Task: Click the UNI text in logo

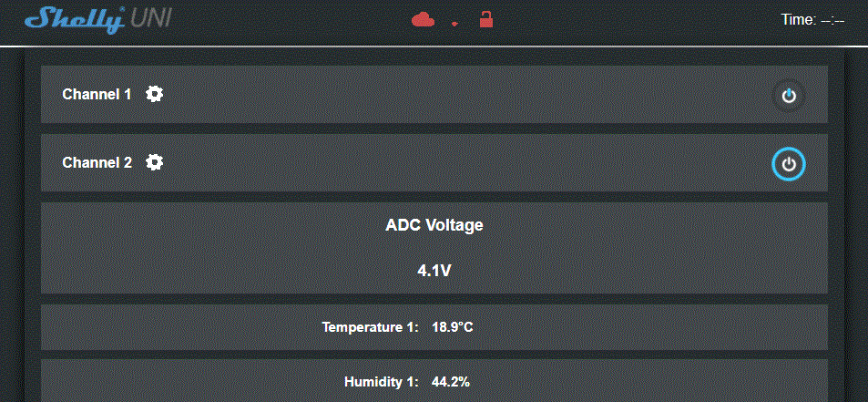Action: click(x=149, y=19)
